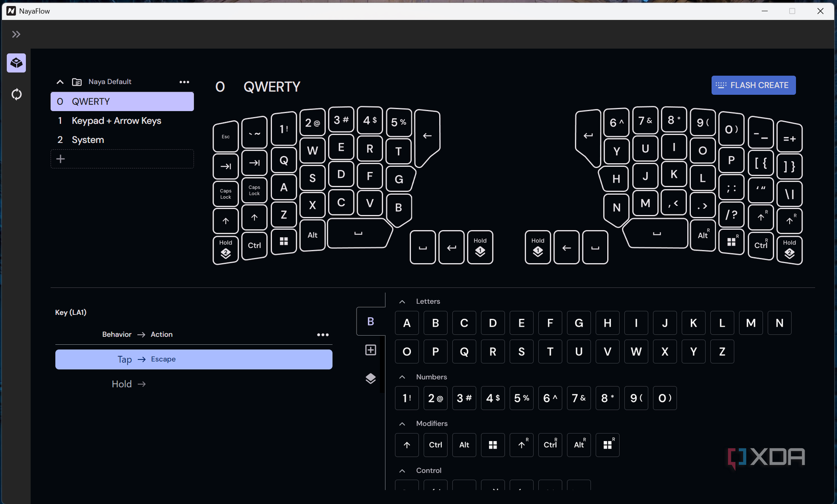The width and height of the screenshot is (837, 504).
Task: Click the sync icon in the sidebar
Action: [x=16, y=94]
